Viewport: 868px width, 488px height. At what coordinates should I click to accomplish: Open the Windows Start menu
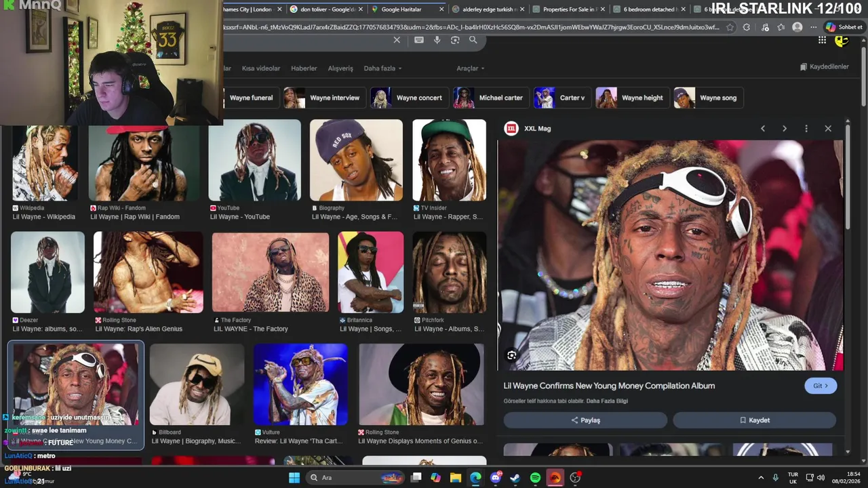(x=294, y=478)
